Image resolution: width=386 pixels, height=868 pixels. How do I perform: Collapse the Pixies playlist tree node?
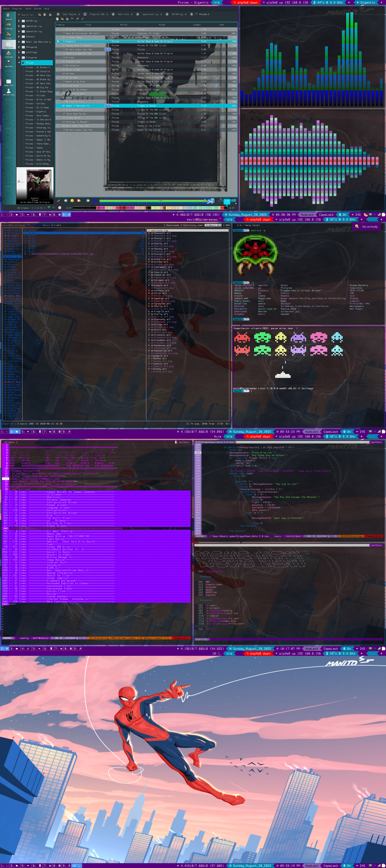point(19,63)
